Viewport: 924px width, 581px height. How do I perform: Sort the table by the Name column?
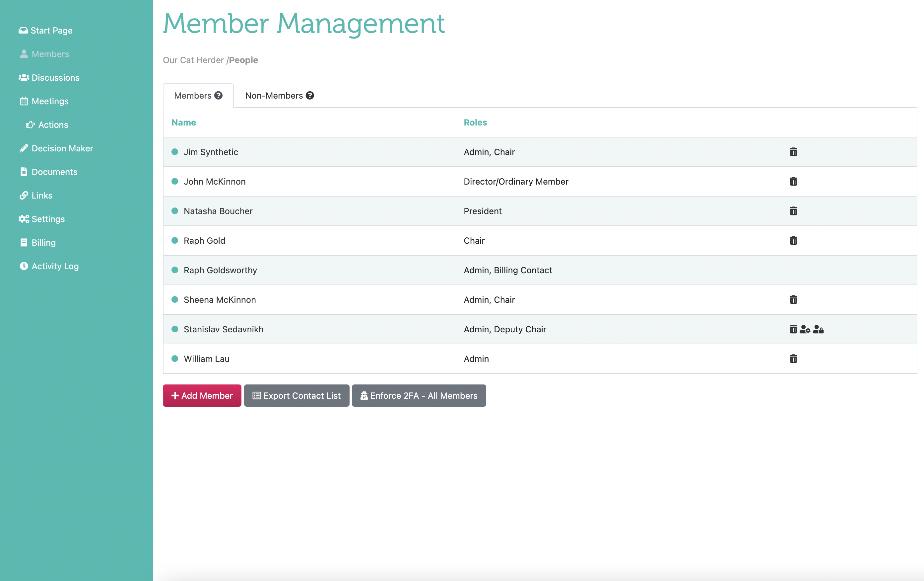tap(183, 122)
